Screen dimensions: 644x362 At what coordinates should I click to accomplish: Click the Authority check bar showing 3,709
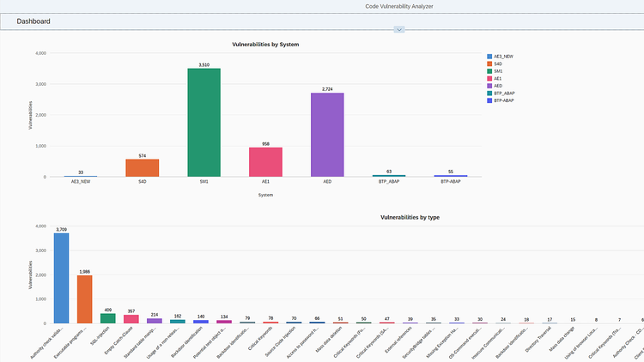tap(62, 278)
